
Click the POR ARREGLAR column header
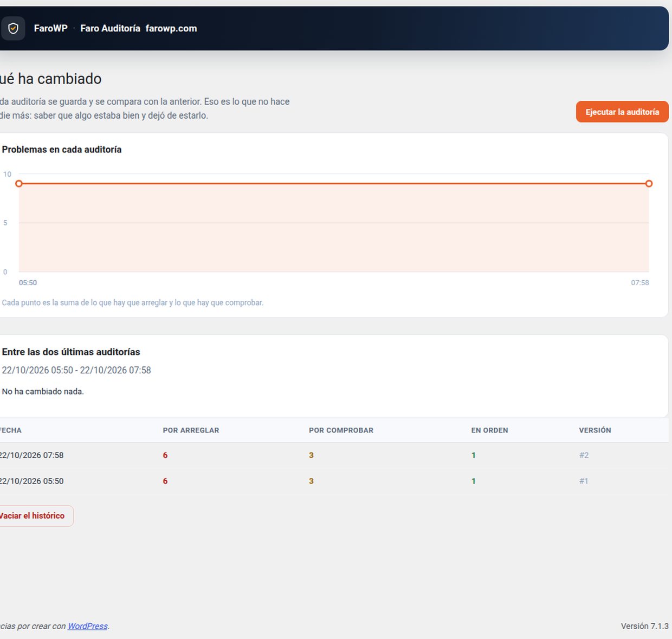191,430
